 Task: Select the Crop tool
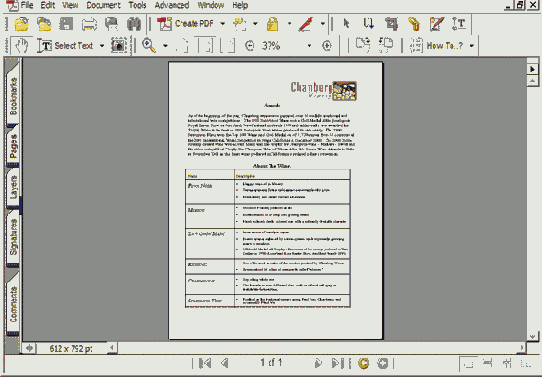click(x=391, y=23)
